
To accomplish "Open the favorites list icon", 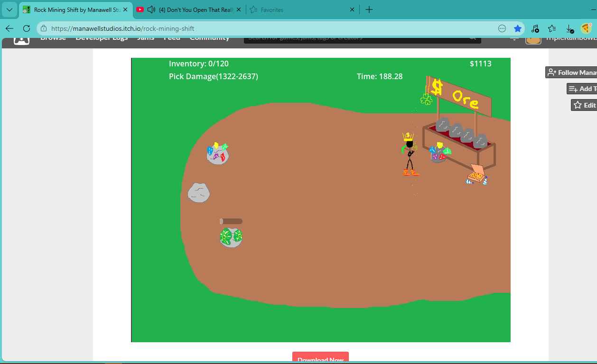I will point(552,28).
